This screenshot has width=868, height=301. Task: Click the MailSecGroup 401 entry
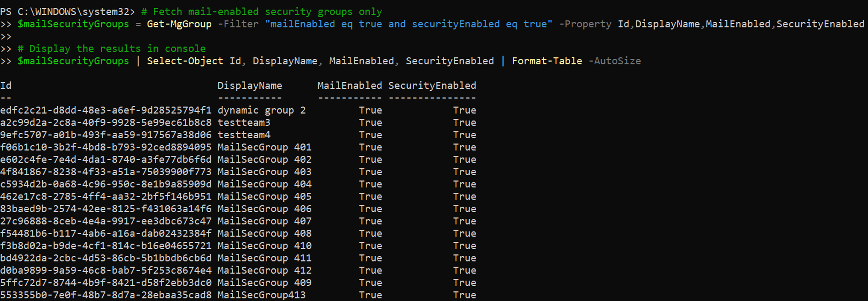[264, 147]
